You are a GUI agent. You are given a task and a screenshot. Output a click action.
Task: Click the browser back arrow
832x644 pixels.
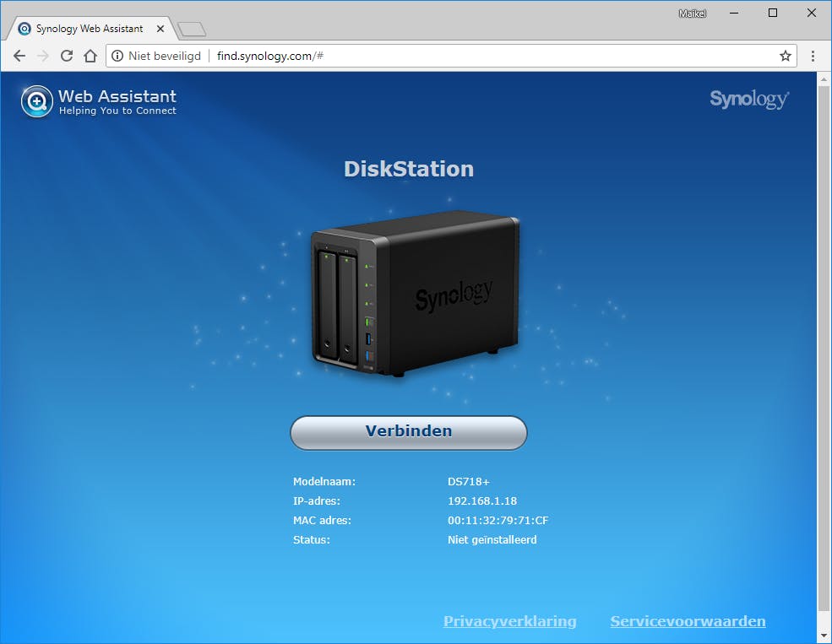click(19, 56)
